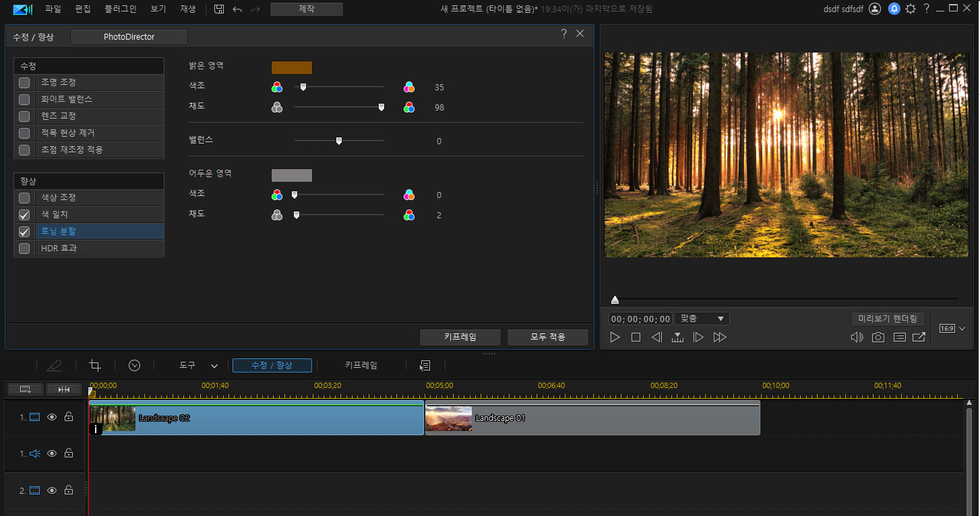Lock video track 2
Screen dimensions: 980x516
(x=68, y=490)
